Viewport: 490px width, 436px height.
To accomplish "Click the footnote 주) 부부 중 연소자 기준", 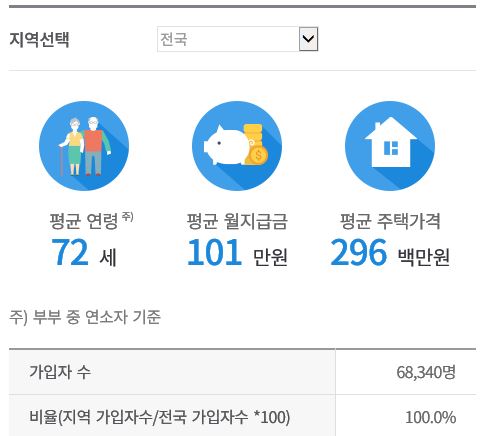I will tap(85, 317).
